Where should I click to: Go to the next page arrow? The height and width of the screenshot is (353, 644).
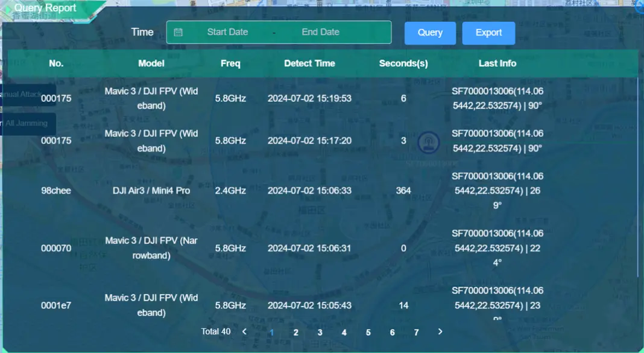440,331
